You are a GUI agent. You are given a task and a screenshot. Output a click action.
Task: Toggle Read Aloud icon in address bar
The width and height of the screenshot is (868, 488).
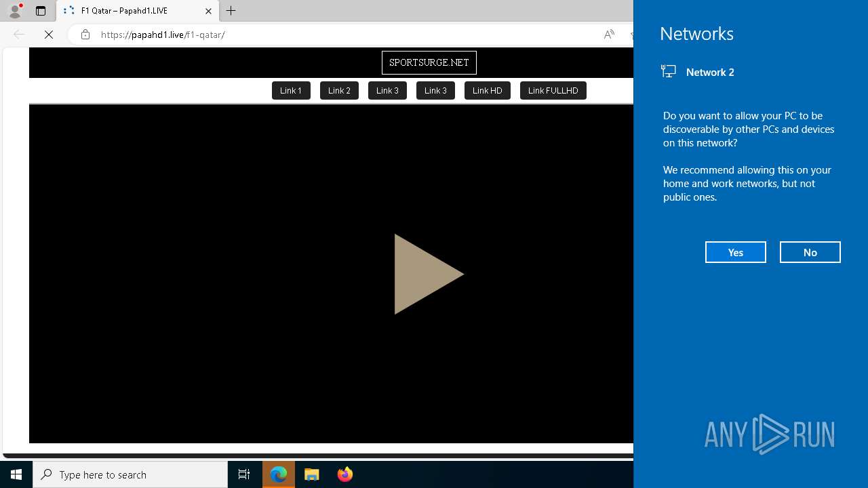(x=609, y=35)
